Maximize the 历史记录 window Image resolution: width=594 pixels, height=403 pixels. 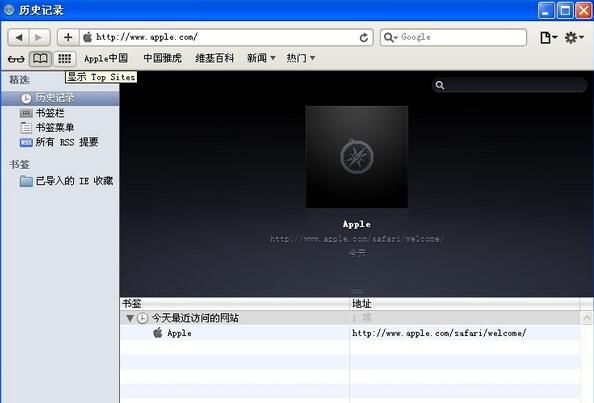tap(565, 10)
